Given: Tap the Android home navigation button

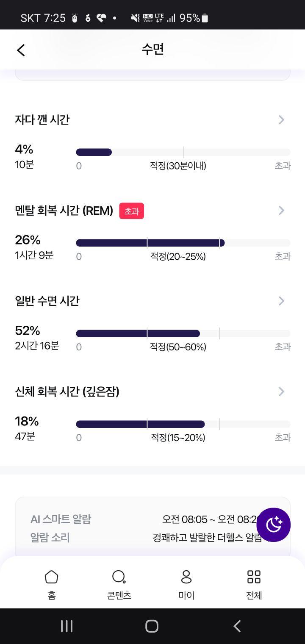Looking at the screenshot, I should [x=152, y=626].
